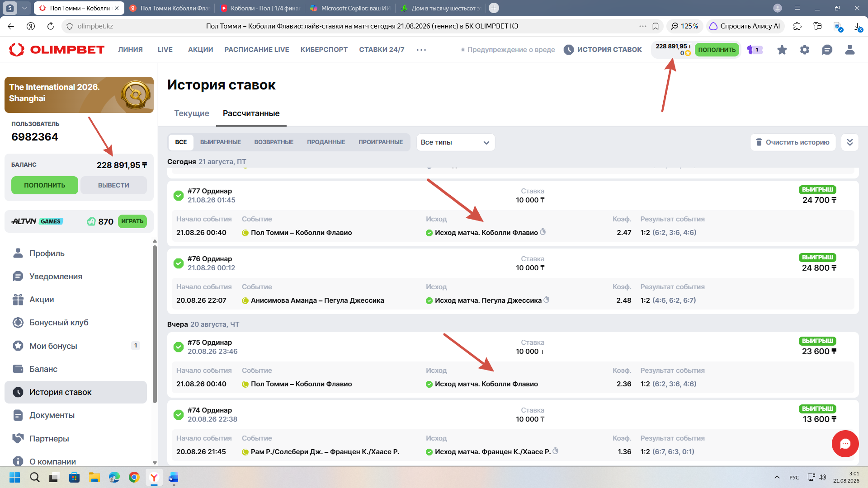Open Мои бонусы in sidebar

(76, 346)
